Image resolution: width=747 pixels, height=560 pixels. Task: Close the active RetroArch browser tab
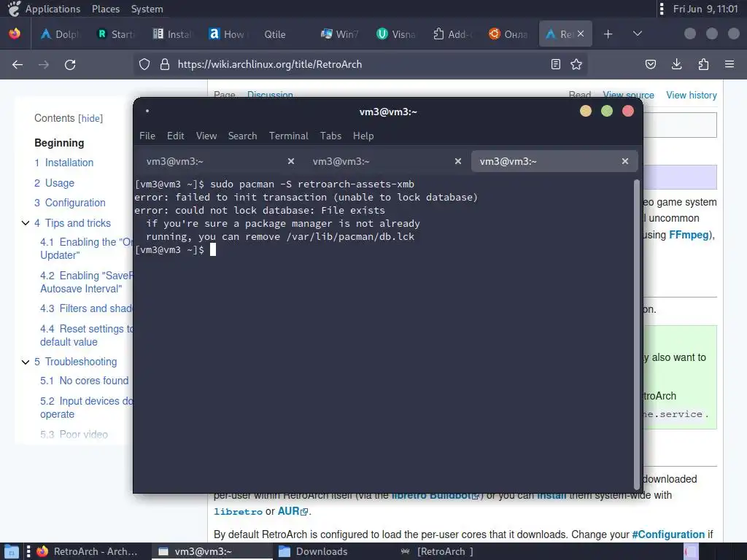[x=581, y=34]
